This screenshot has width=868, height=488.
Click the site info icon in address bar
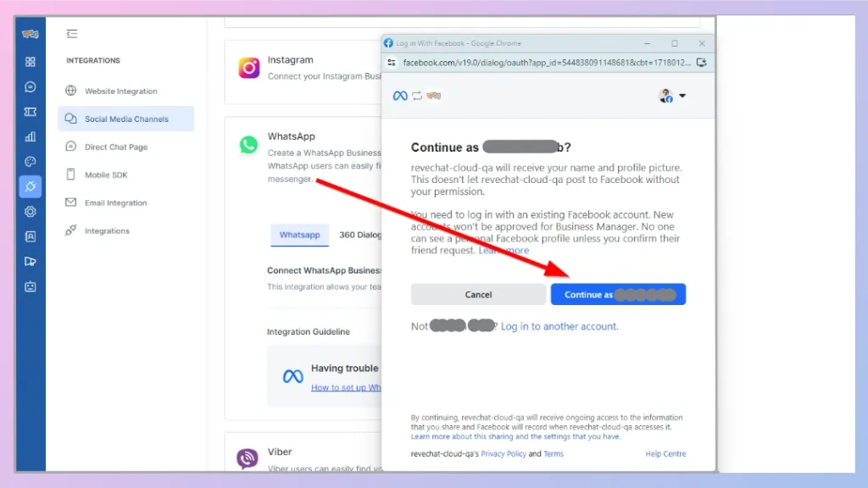(x=392, y=63)
